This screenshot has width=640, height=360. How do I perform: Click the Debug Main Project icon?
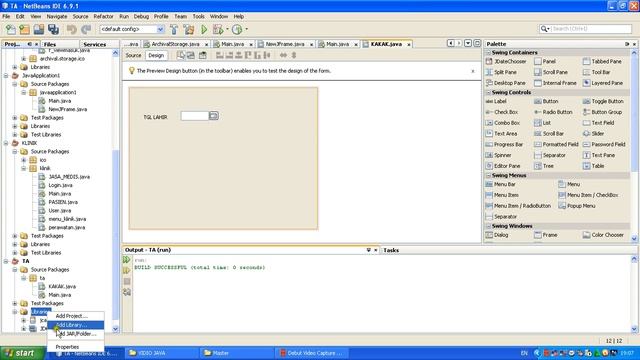point(218,29)
